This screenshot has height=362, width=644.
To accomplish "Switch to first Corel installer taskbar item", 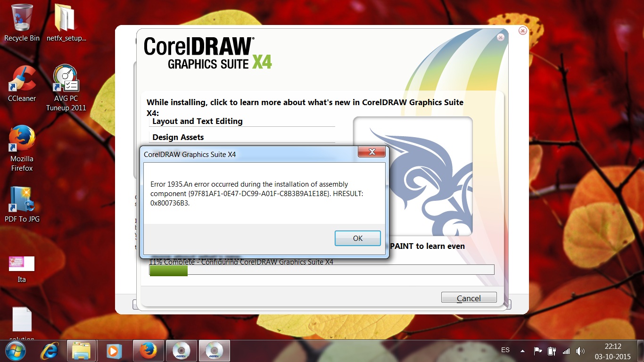I will coord(181,351).
